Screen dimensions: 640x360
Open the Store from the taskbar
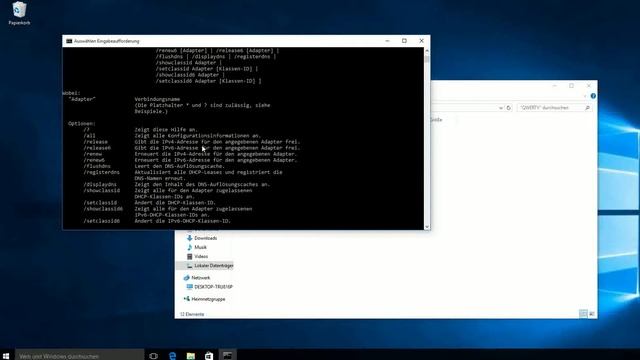[x=209, y=356]
